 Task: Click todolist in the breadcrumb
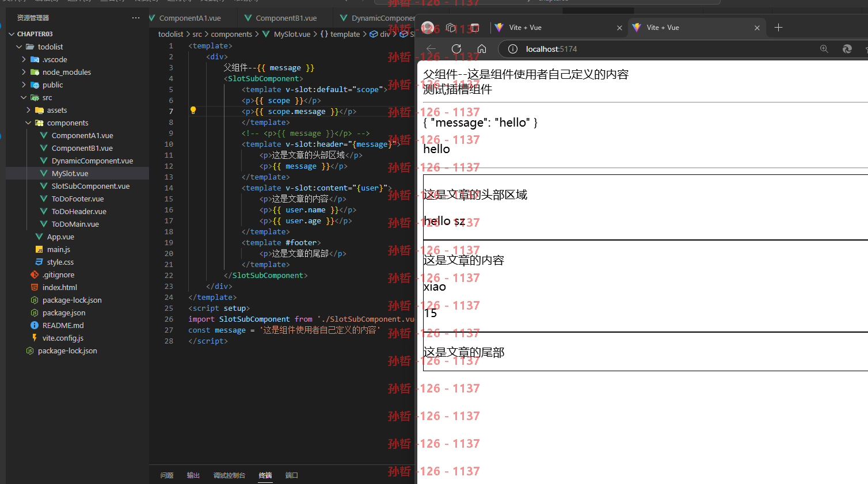tap(170, 34)
